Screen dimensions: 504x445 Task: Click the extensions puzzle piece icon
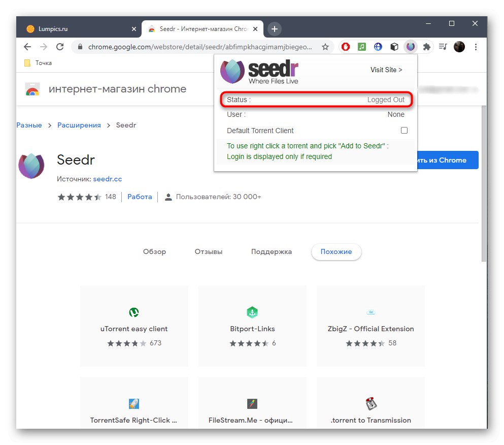(427, 46)
